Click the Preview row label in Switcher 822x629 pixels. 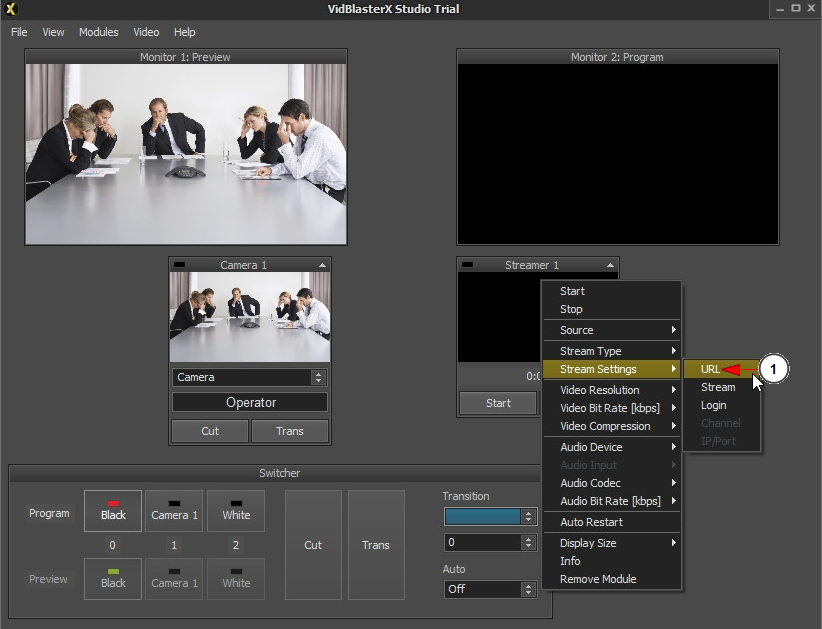click(48, 579)
